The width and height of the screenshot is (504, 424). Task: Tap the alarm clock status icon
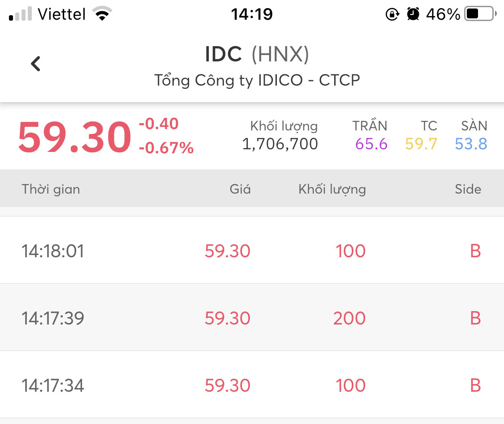[413, 15]
